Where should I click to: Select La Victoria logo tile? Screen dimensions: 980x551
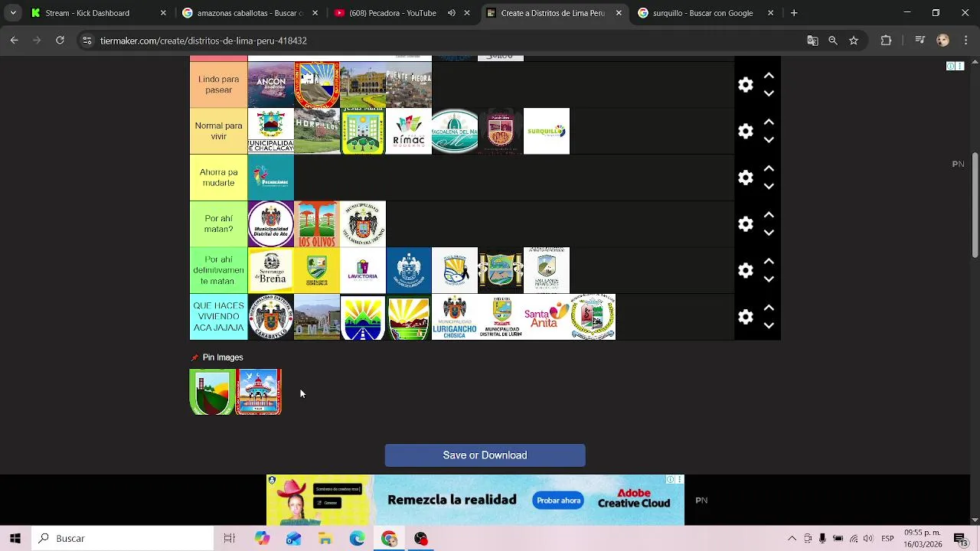click(363, 270)
